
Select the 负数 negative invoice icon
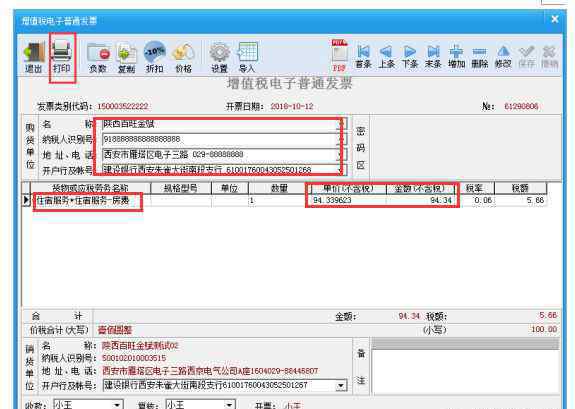pos(98,57)
